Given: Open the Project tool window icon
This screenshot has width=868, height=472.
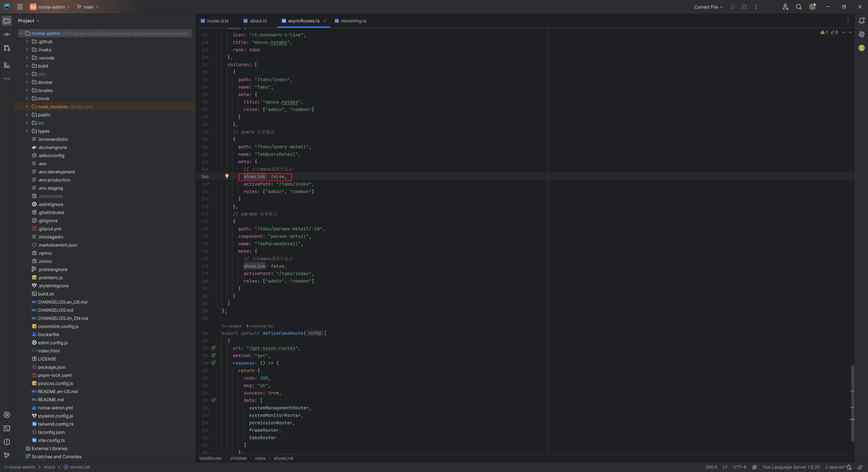Looking at the screenshot, I should 7,21.
